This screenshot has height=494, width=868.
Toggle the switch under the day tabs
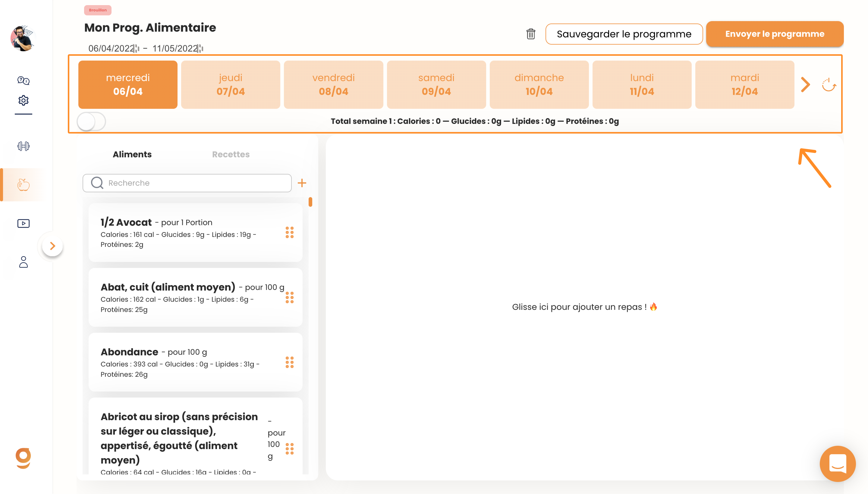tap(91, 121)
